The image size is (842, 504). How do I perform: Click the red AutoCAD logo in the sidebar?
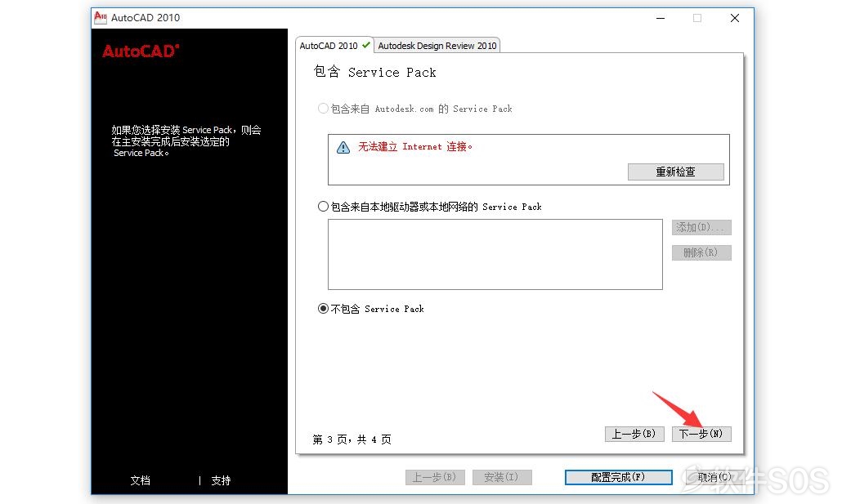point(141,51)
